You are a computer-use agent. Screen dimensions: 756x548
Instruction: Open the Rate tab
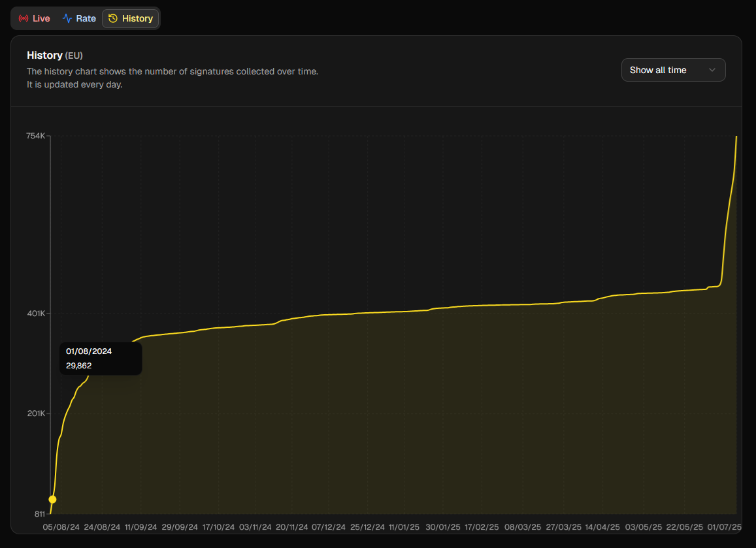[79, 18]
